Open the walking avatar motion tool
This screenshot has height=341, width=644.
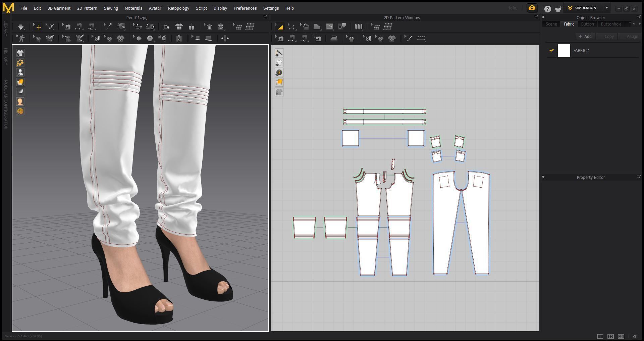tap(21, 39)
